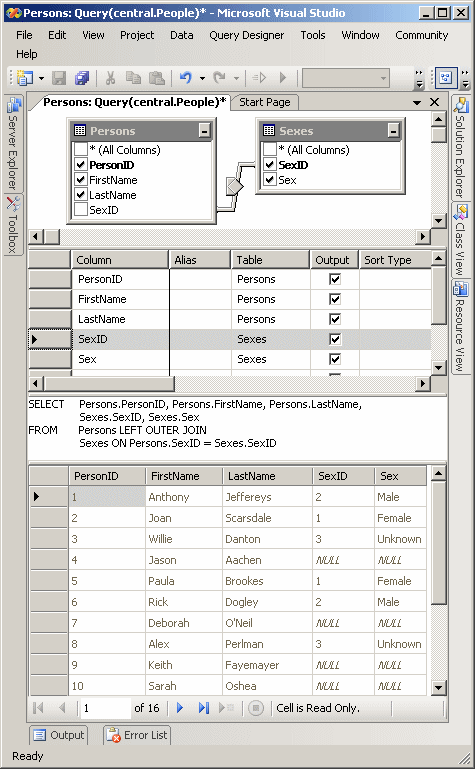Click the criteria pane horizontal scrollbar thumb
This screenshot has height=769, width=475.
pyautogui.click(x=109, y=383)
